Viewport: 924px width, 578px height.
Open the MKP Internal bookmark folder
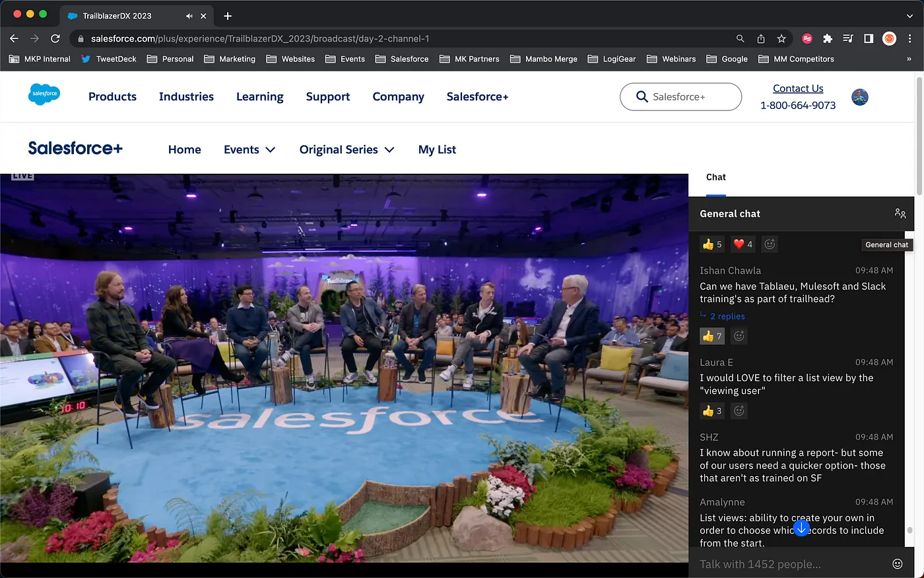40,59
